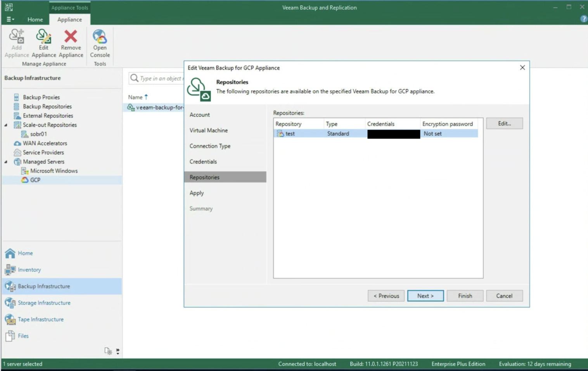The image size is (588, 371).
Task: Click the Repository column header
Action: (x=299, y=124)
